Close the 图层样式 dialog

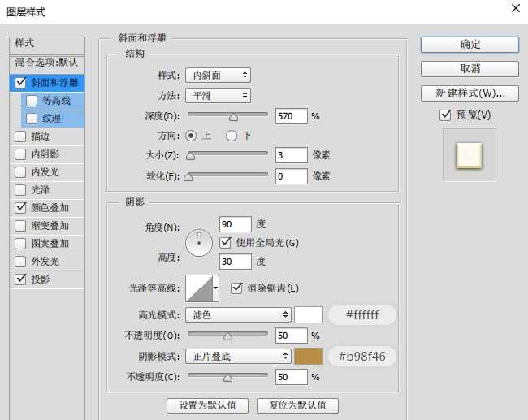tap(514, 8)
